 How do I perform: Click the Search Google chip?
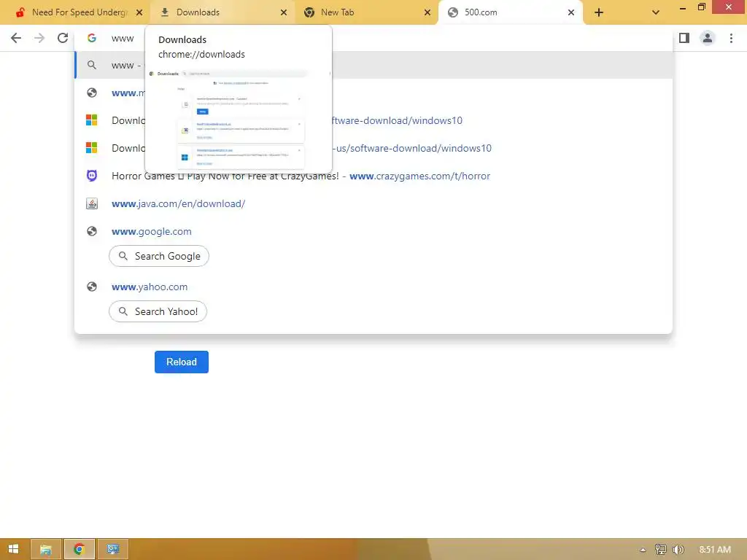click(158, 256)
